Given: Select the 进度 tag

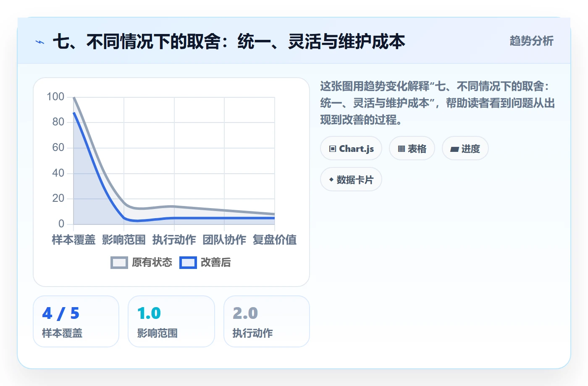Looking at the screenshot, I should [465, 149].
